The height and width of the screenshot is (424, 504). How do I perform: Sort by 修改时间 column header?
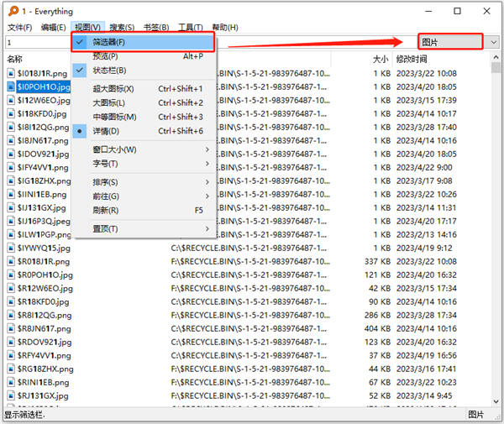(412, 60)
